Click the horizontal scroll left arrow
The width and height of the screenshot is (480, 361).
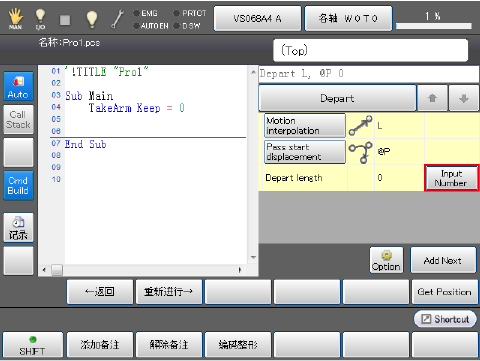(x=44, y=270)
